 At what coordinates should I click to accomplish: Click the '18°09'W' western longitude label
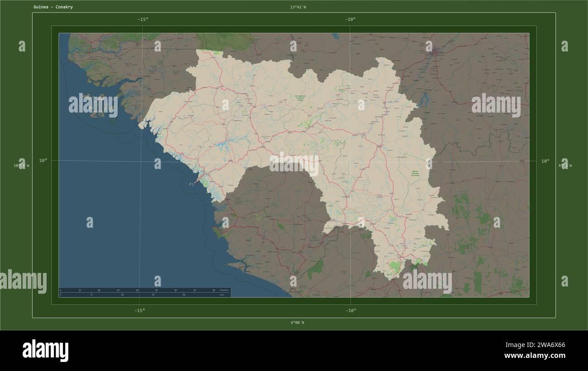coord(21,166)
